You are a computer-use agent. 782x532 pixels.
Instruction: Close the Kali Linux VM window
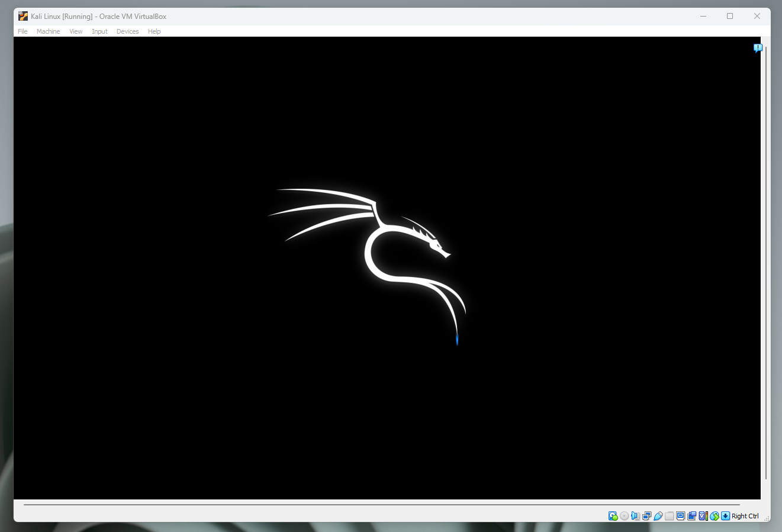[x=757, y=16]
